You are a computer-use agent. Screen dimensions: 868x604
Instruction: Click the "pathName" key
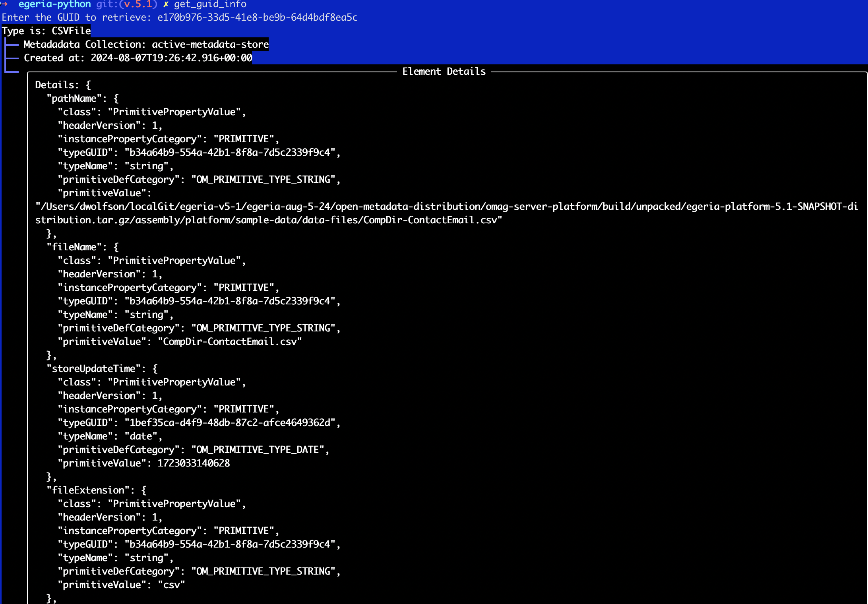pos(74,99)
